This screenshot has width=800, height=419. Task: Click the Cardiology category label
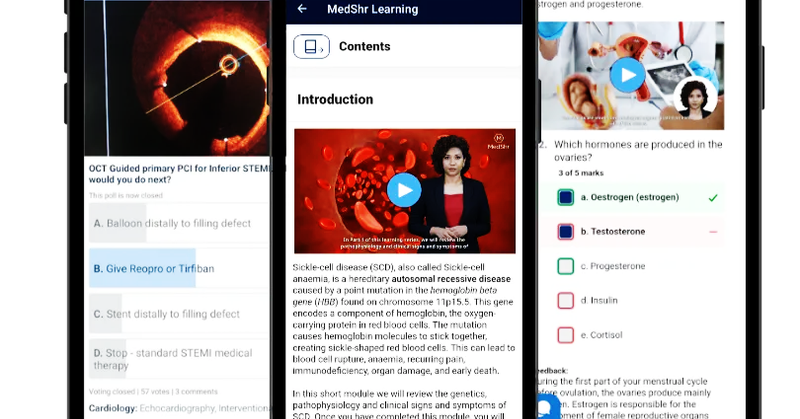(x=113, y=408)
